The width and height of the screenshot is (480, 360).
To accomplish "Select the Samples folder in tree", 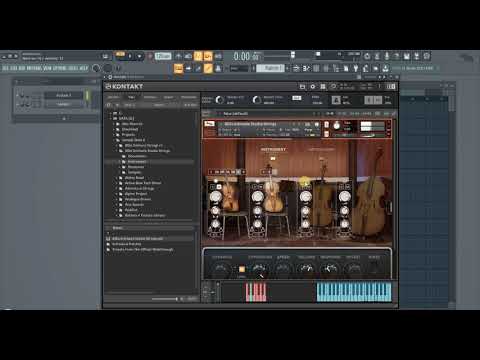I will click(x=134, y=172).
